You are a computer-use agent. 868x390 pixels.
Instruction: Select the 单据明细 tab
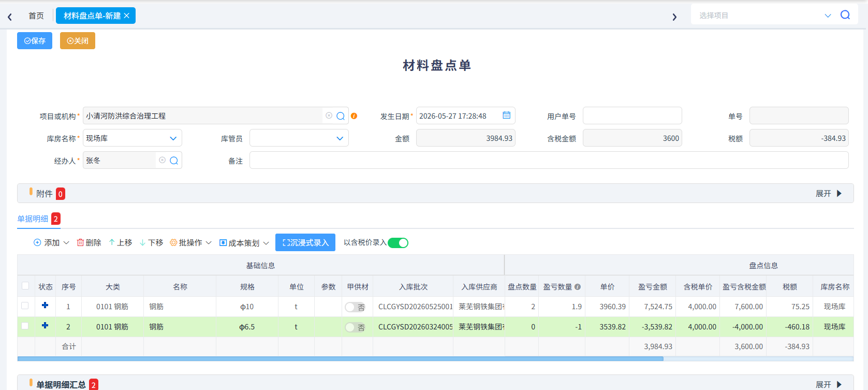click(39, 219)
